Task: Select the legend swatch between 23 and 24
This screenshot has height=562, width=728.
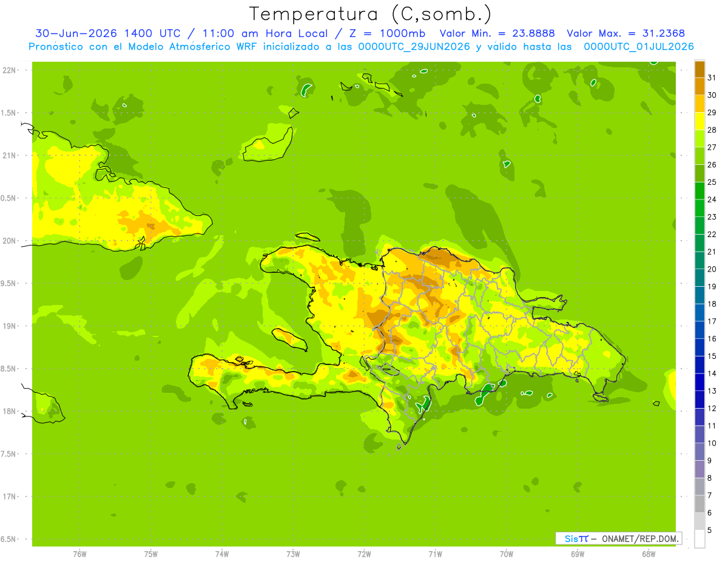Action: tap(699, 208)
